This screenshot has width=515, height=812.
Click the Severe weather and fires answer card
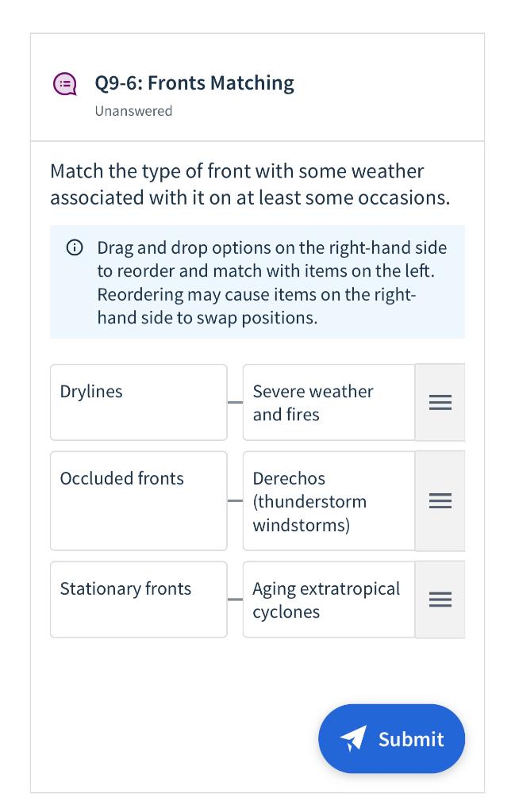click(x=329, y=402)
